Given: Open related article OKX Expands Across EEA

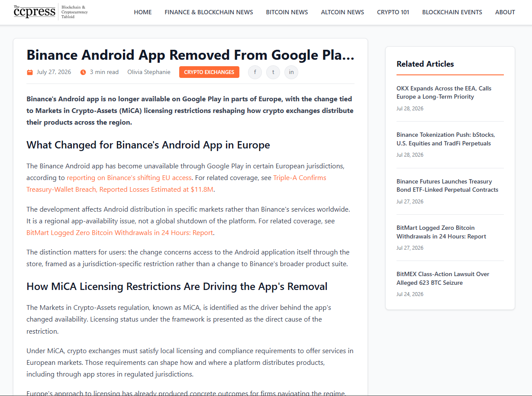Looking at the screenshot, I should pyautogui.click(x=444, y=92).
